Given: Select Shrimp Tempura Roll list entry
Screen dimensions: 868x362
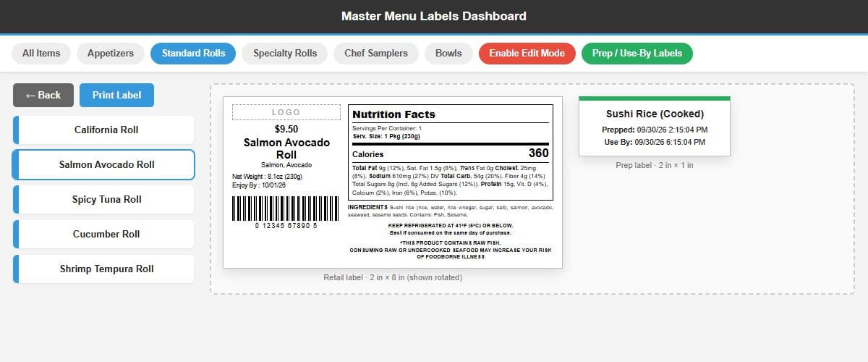Looking at the screenshot, I should point(103,269).
